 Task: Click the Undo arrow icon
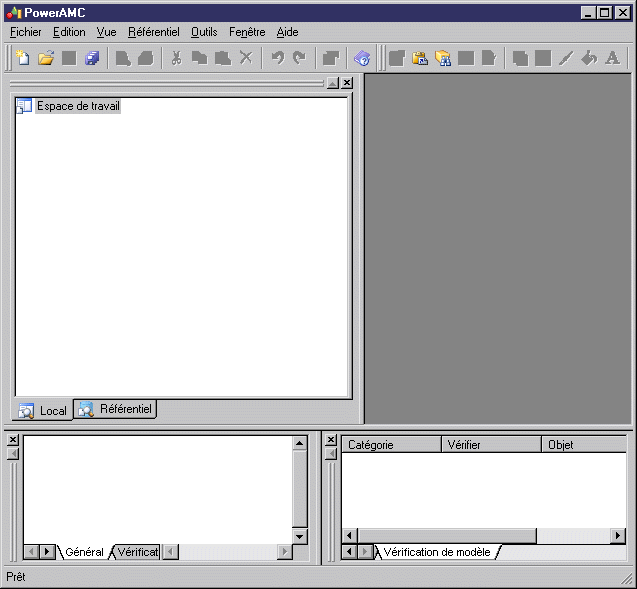(x=277, y=58)
